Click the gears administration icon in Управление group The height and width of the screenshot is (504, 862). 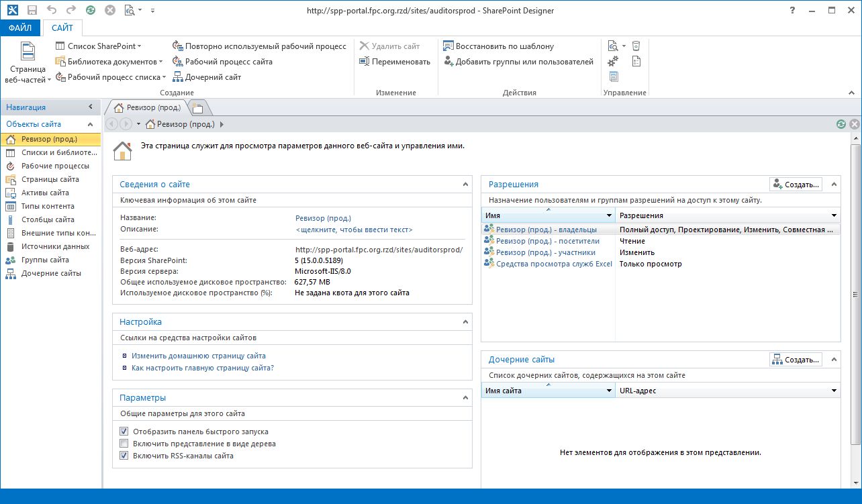click(x=613, y=62)
